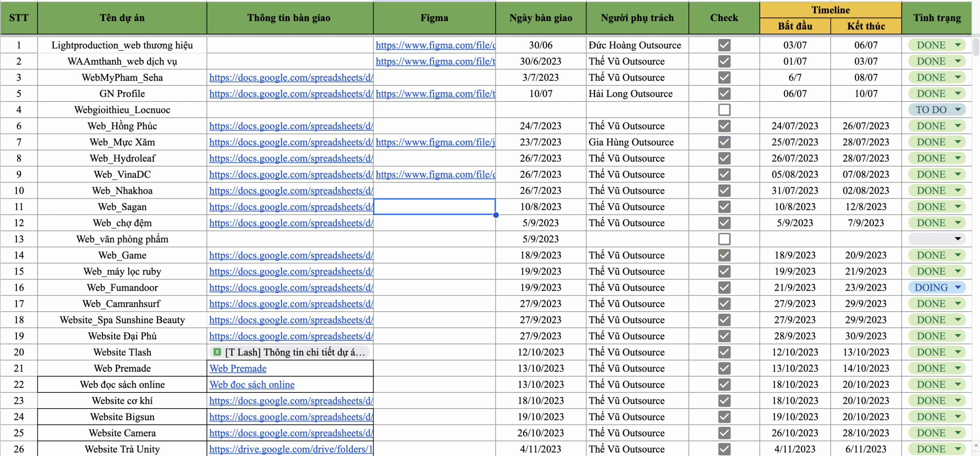
Task: Toggle the checkbox in Website Trà Unity row
Action: [724, 449]
